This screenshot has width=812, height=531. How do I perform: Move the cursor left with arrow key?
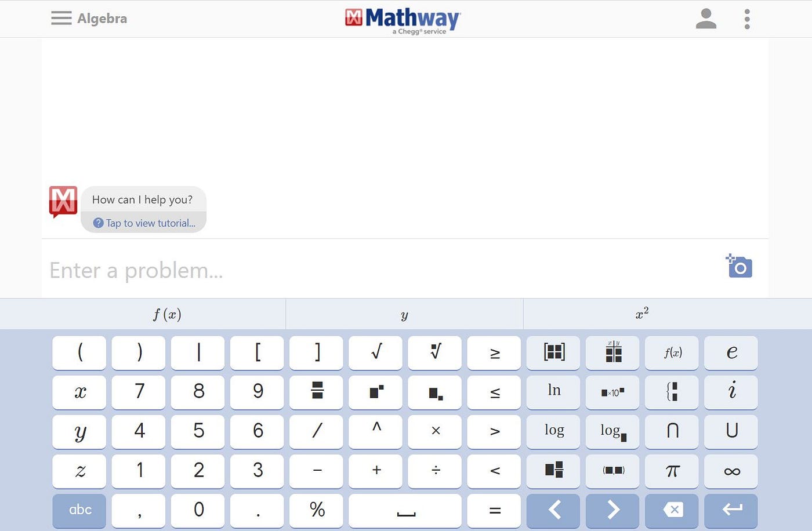click(x=553, y=510)
